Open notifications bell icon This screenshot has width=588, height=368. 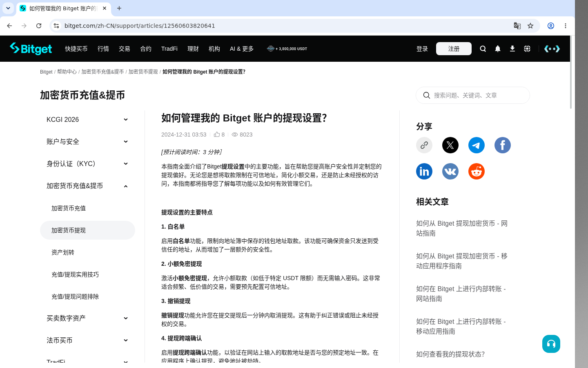498,49
